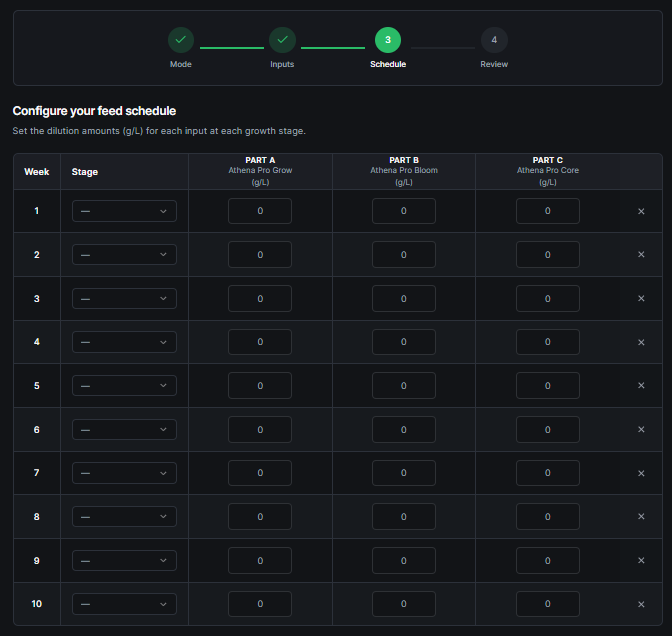
Task: Remove week 7 using the X icon
Action: point(641,473)
